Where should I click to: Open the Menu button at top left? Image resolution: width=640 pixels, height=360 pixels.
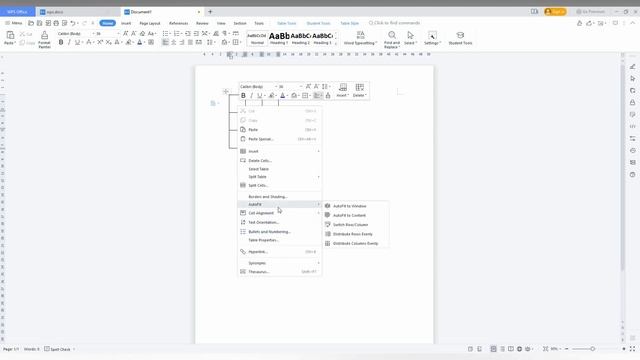point(13,23)
